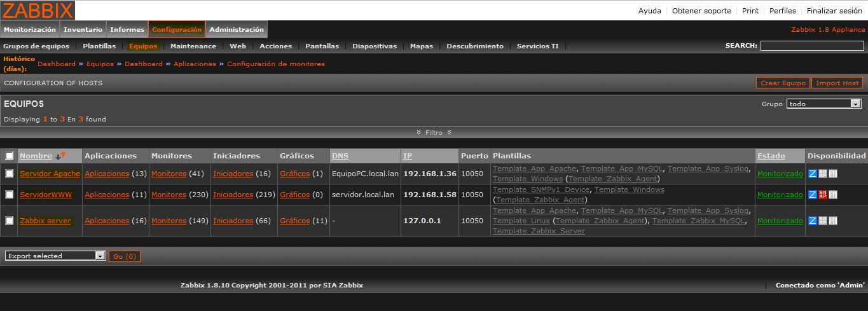868x311 pixels.
Task: Click the SEARCH input field
Action: [812, 46]
